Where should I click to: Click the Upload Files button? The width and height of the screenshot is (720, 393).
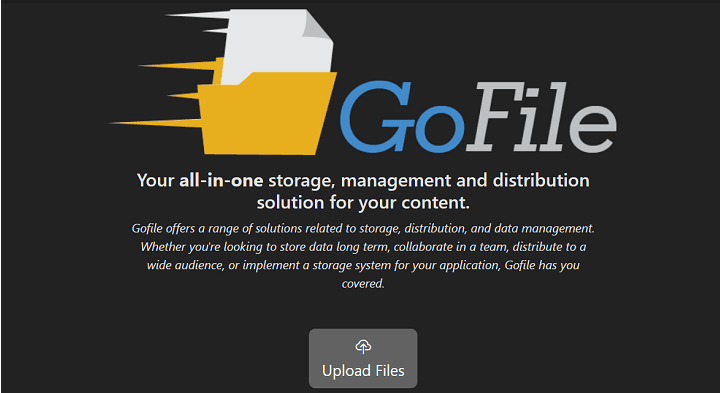tap(363, 358)
